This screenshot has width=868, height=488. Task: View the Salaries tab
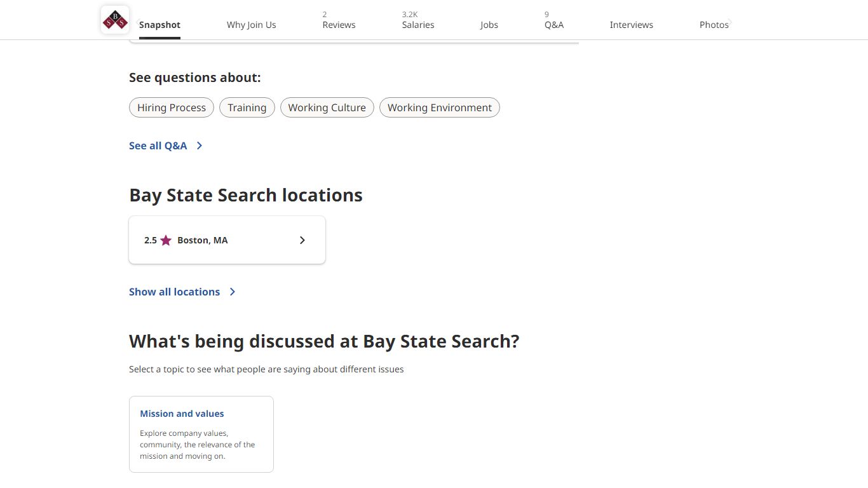(x=418, y=25)
